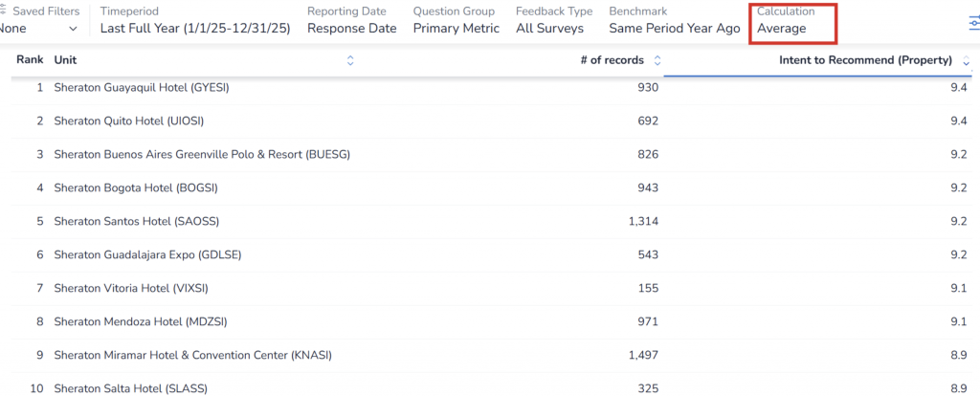Viewport: 980px width, 396px height.
Task: Expand the Saved Filters dropdown chevron
Action: pos(73,29)
